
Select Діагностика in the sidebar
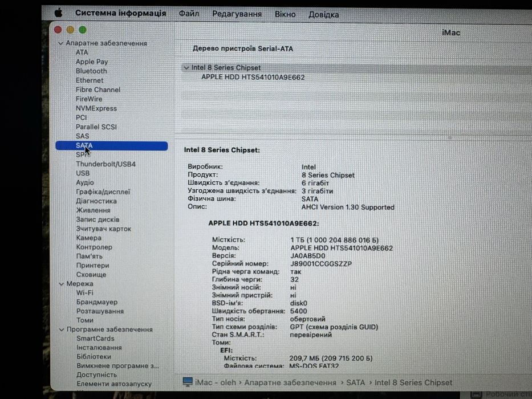click(x=96, y=201)
